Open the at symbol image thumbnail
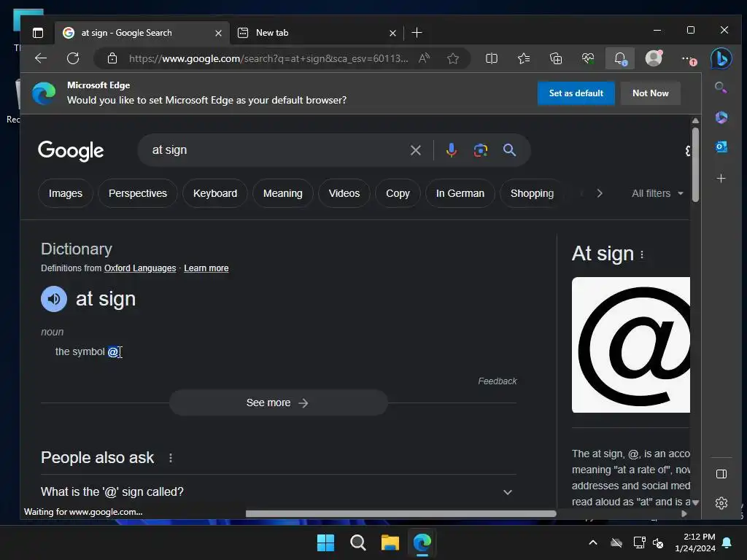This screenshot has height=560, width=747. 631,345
